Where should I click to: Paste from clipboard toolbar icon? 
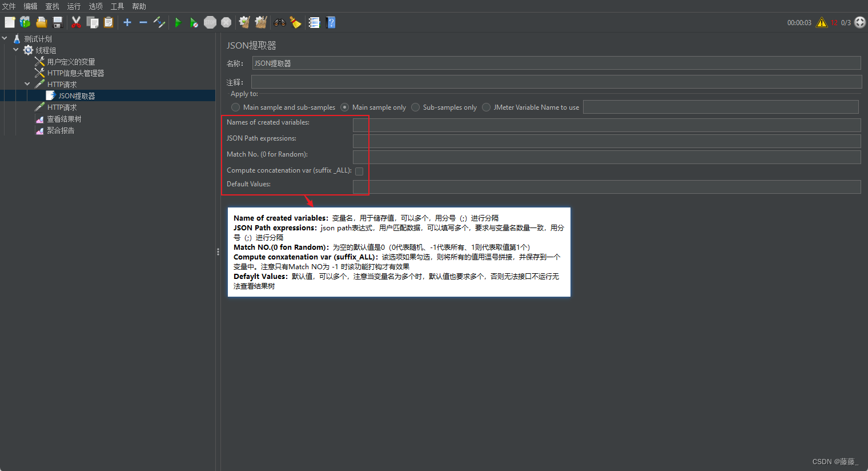108,22
